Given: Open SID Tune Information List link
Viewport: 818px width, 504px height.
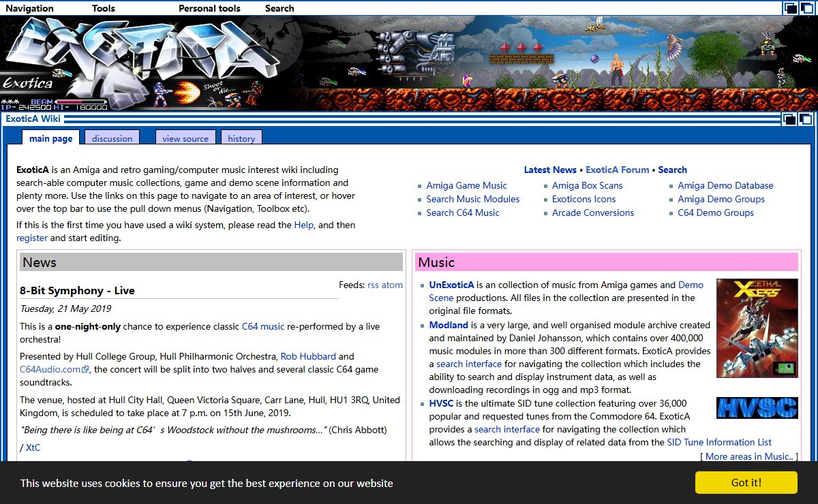Looking at the screenshot, I should [x=719, y=442].
